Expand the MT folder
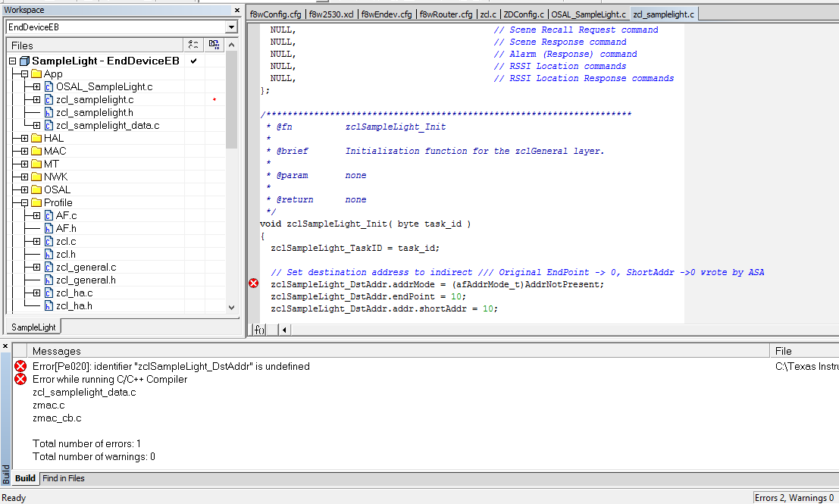The height and width of the screenshot is (504, 839). [x=24, y=164]
